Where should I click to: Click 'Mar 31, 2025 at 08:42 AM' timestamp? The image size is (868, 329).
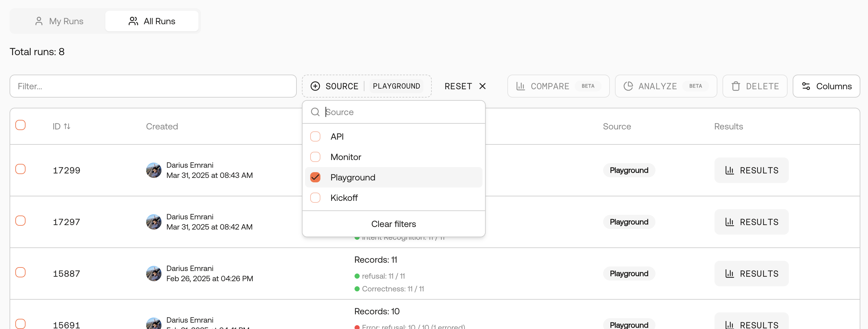point(209,227)
